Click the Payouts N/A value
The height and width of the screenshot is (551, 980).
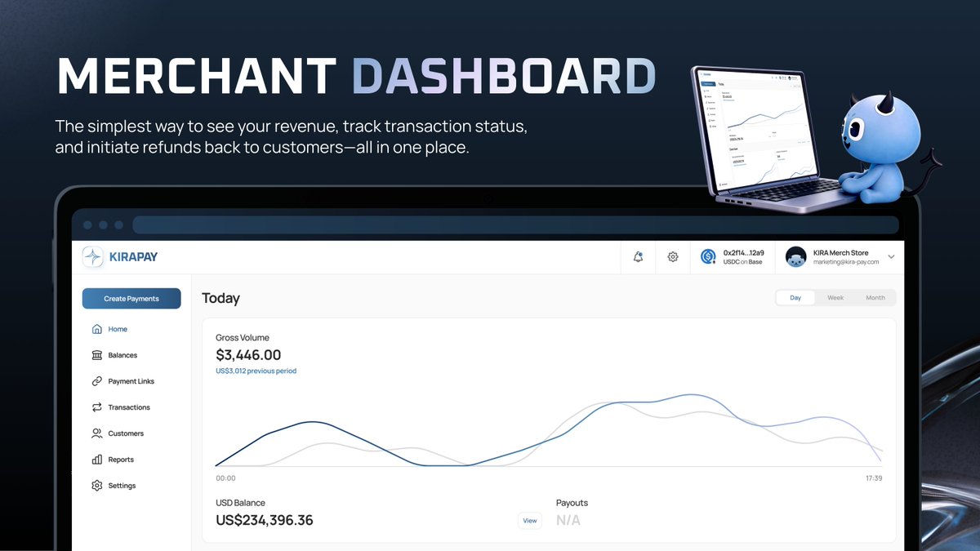(x=568, y=520)
